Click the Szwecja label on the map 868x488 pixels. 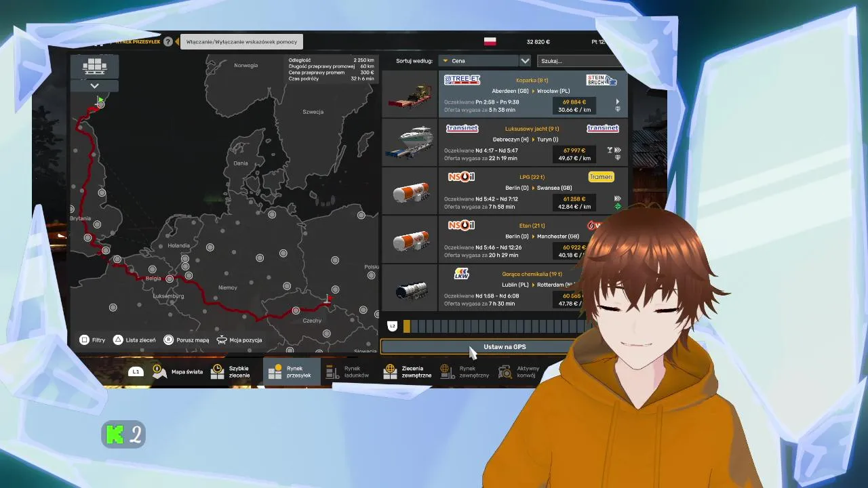click(313, 112)
